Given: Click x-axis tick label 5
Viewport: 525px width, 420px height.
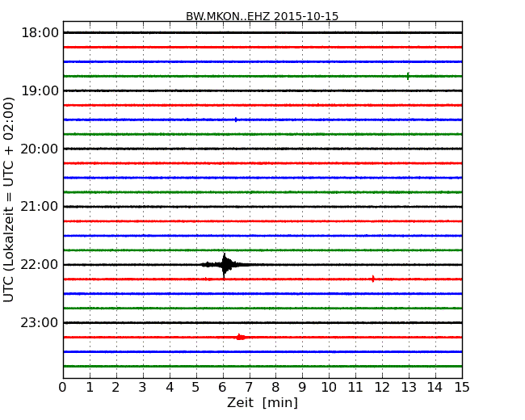Looking at the screenshot, I should (196, 388).
